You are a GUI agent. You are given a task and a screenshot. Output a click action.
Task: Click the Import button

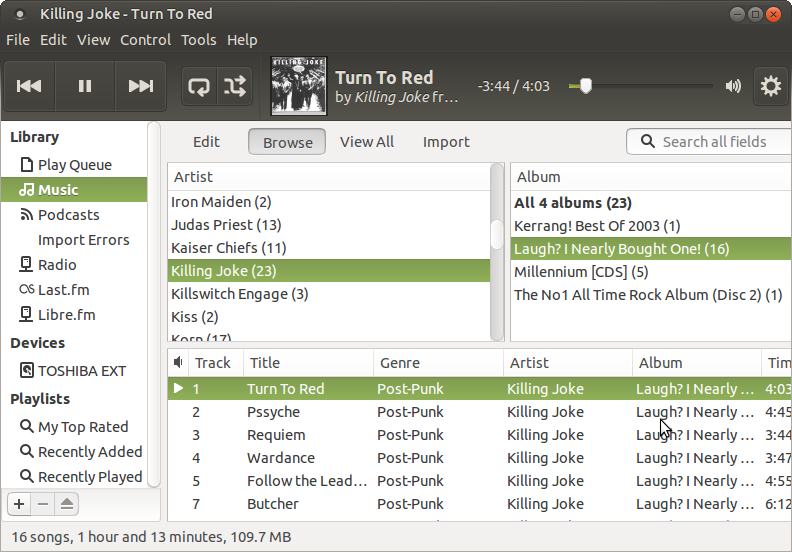(446, 142)
